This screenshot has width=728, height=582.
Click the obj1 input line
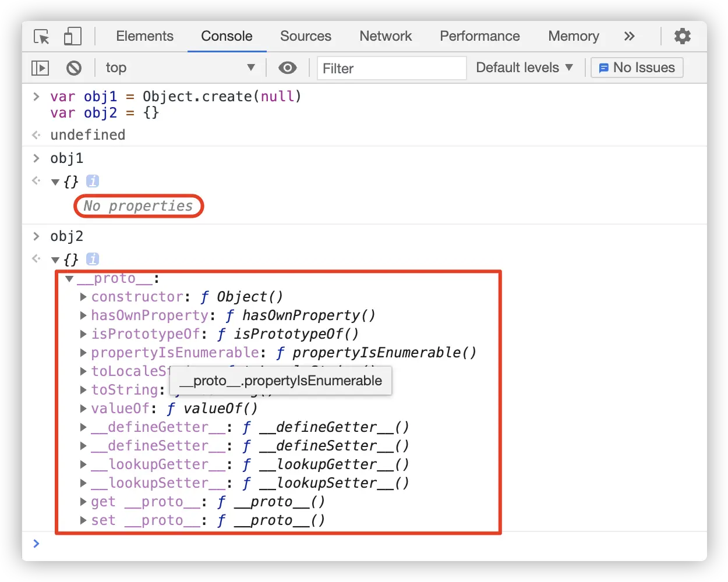67,158
